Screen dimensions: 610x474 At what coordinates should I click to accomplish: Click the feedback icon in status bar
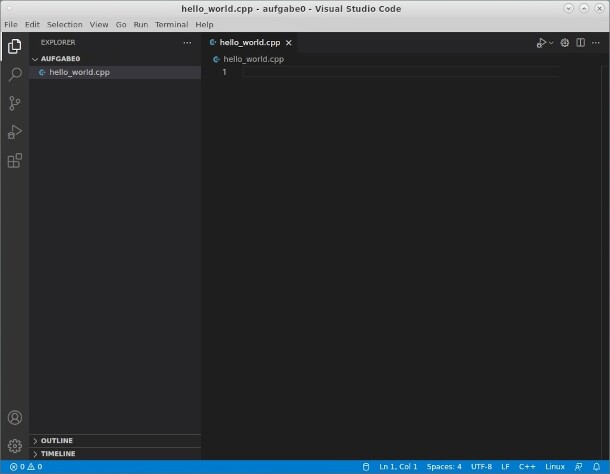[x=579, y=467]
